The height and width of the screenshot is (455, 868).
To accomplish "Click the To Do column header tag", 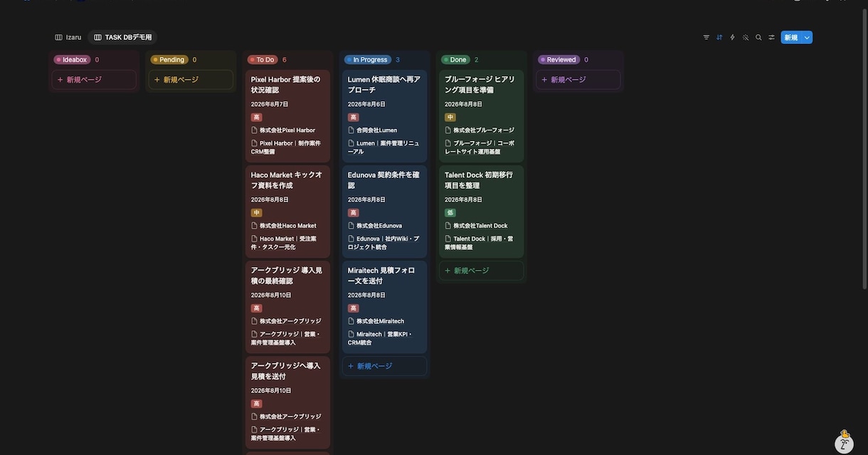I will click(262, 60).
